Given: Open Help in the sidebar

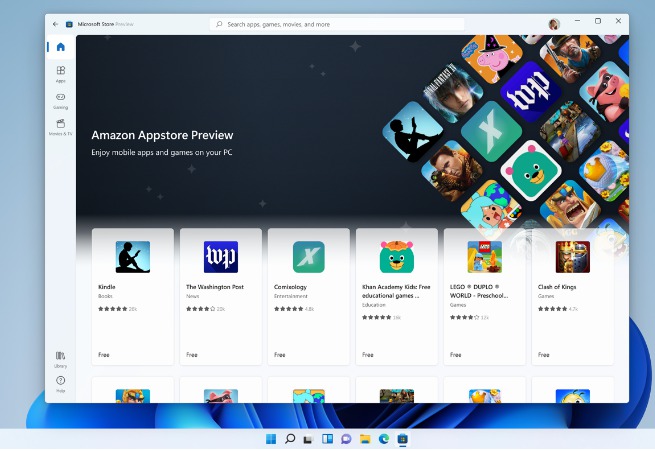Looking at the screenshot, I should (x=61, y=384).
